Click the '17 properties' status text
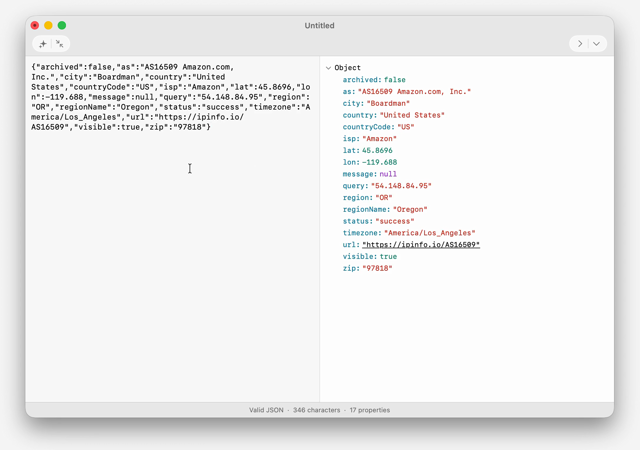 [370, 410]
